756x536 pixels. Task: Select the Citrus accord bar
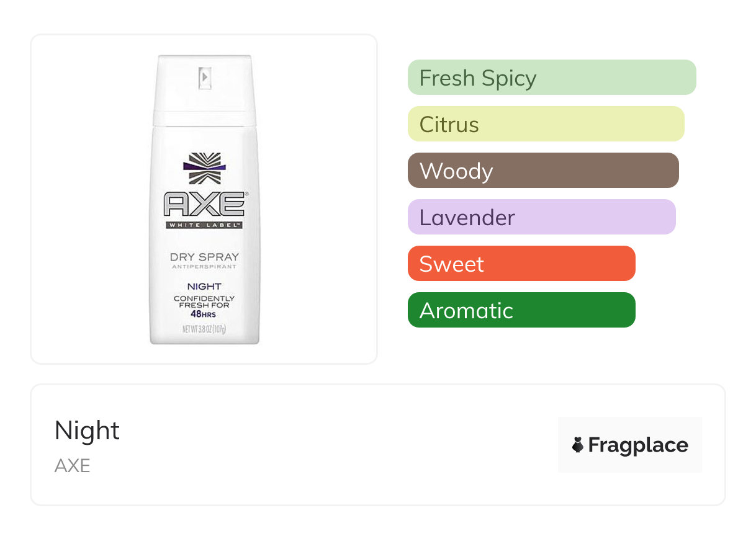[x=546, y=124]
